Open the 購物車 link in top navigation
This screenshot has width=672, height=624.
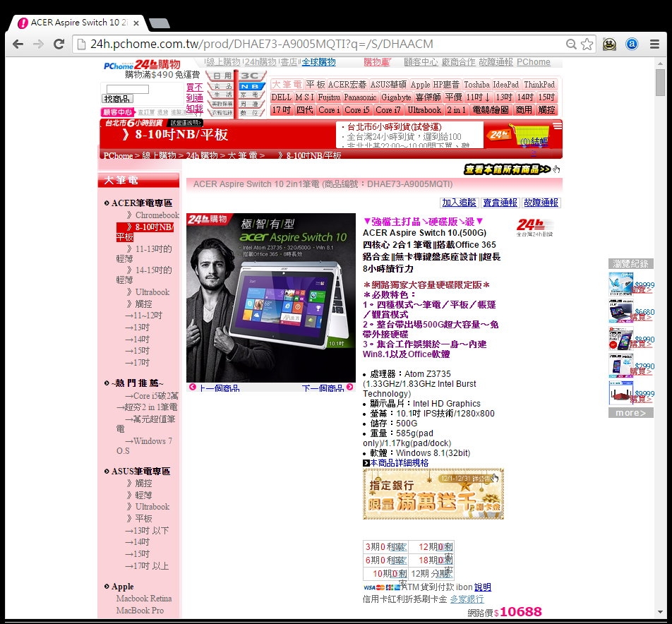click(x=376, y=62)
